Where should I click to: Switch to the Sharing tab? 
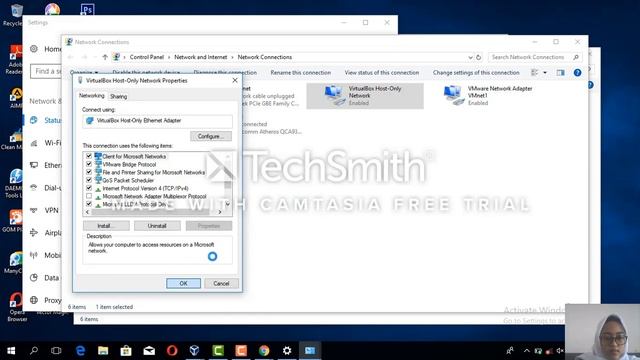click(118, 96)
